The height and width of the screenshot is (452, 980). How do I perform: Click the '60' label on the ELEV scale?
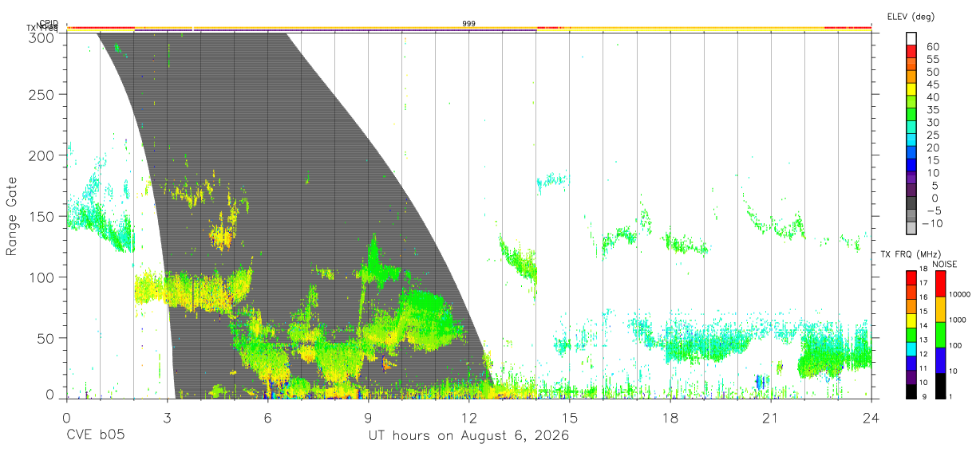(932, 47)
